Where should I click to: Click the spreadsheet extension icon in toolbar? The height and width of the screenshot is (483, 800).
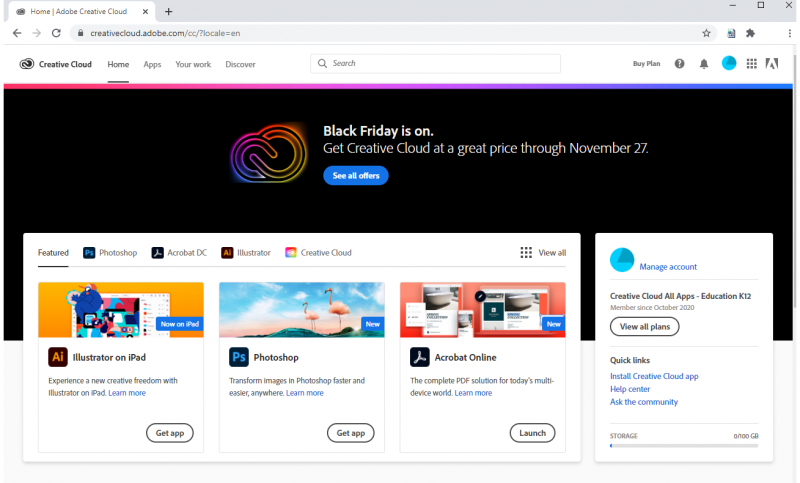[731, 33]
